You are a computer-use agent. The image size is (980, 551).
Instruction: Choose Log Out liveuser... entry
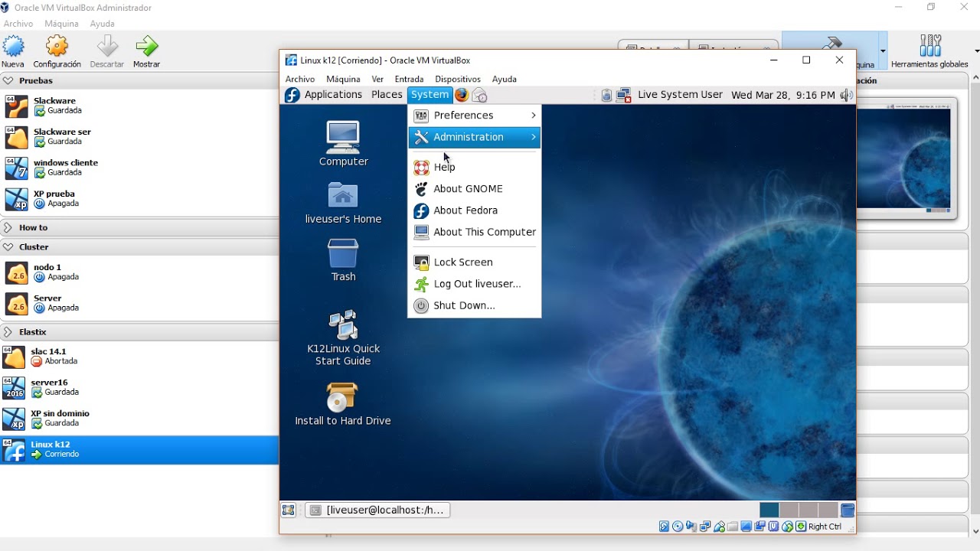pyautogui.click(x=474, y=284)
